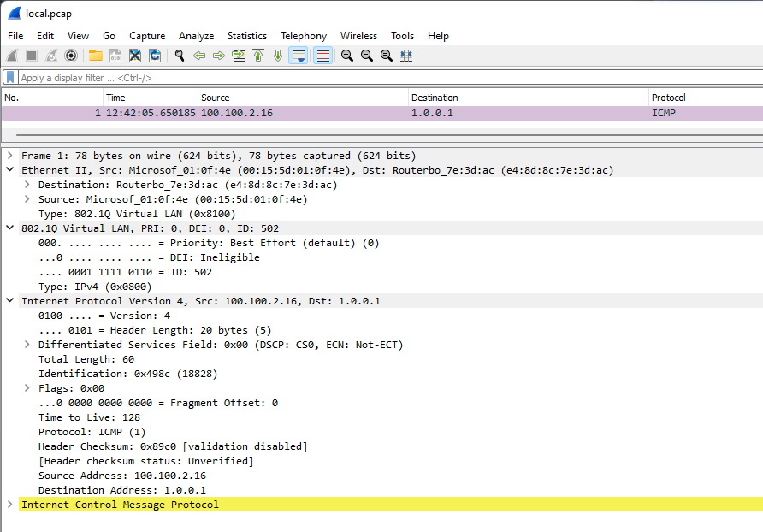The image size is (763, 532).
Task: Zoom in on the packet list
Action: [x=346, y=56]
